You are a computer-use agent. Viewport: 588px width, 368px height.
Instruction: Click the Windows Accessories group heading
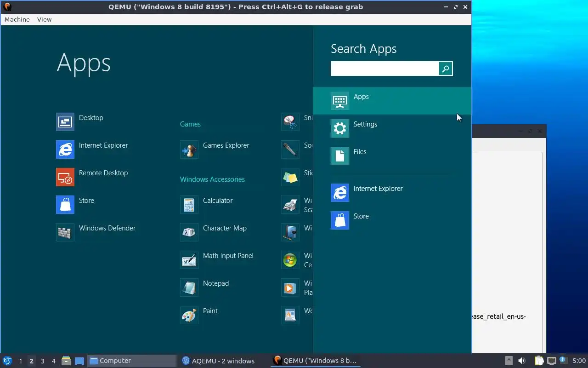pos(212,179)
